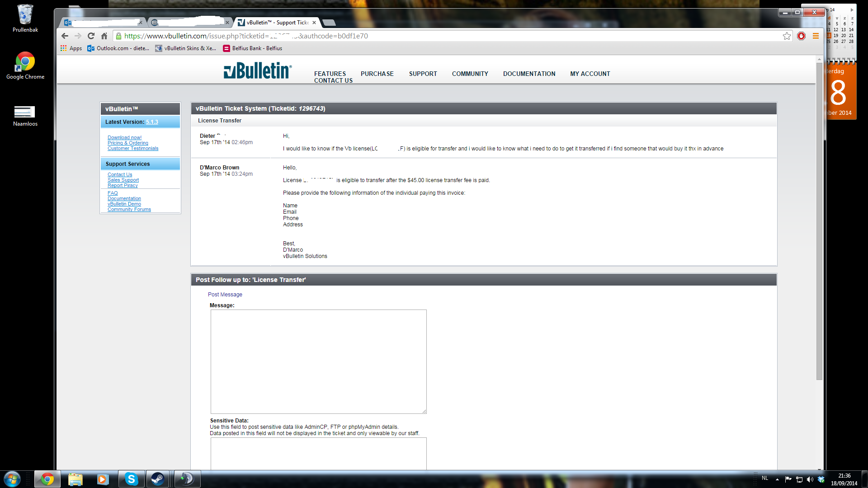The image size is (868, 488).
Task: Reload the page with the refresh icon
Action: [x=91, y=36]
